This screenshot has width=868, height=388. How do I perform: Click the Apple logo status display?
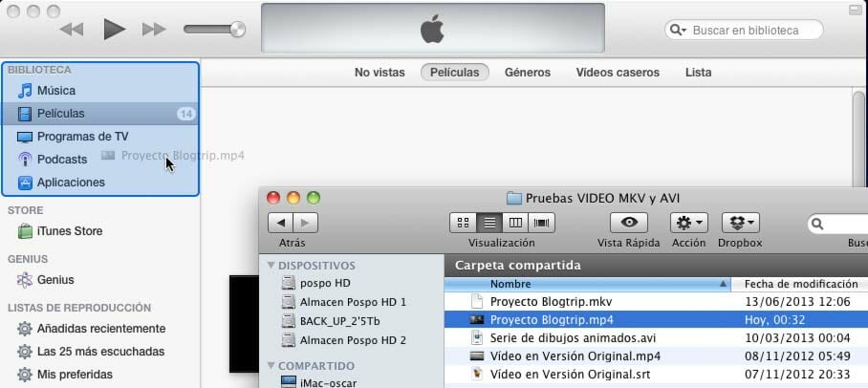pos(433,29)
